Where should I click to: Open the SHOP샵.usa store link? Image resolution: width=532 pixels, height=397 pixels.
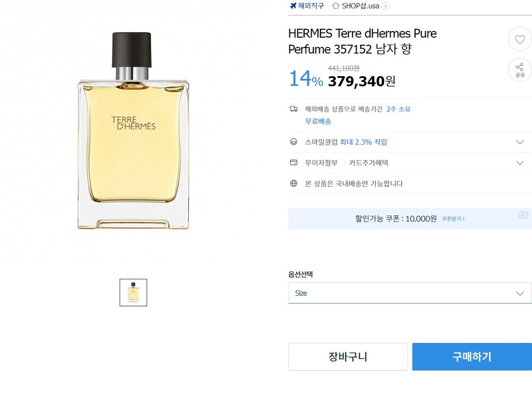(360, 6)
